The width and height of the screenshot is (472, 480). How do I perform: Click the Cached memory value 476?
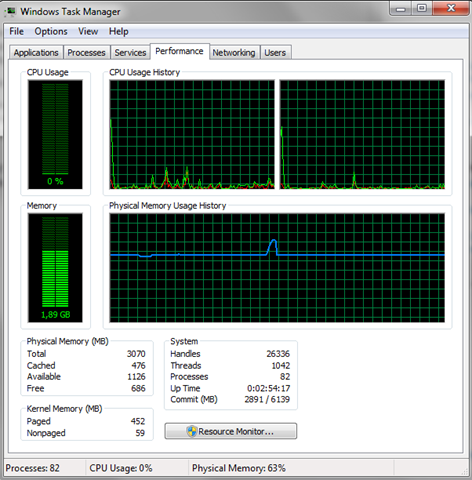pos(138,365)
